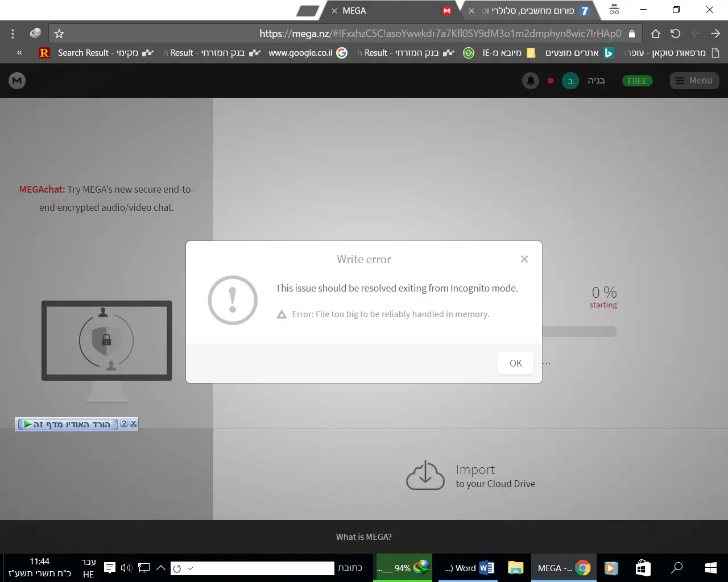Bookmark this page with the star icon

59,34
